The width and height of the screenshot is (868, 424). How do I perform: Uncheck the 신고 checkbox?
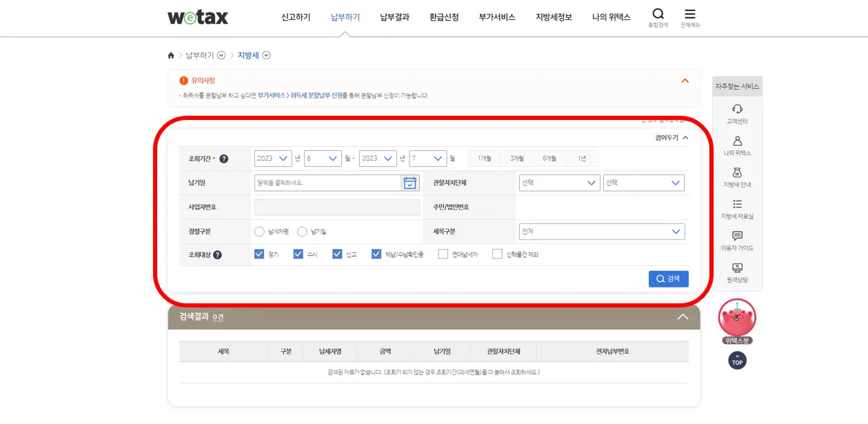[337, 254]
